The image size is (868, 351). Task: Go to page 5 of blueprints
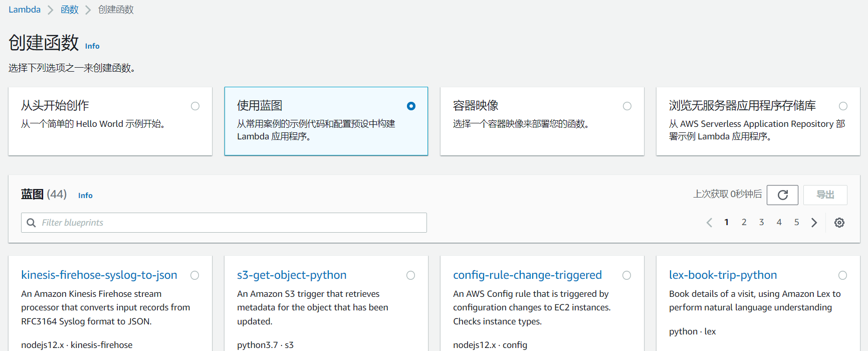click(797, 222)
